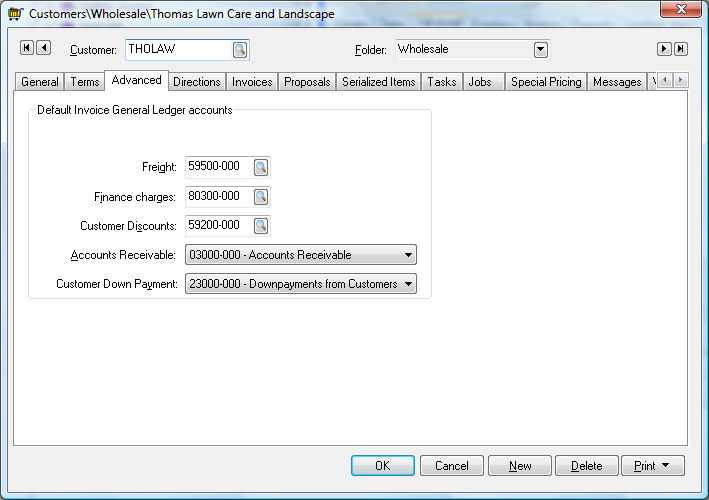Go to the next customer record
Image resolution: width=709 pixels, height=500 pixels.
click(x=663, y=49)
